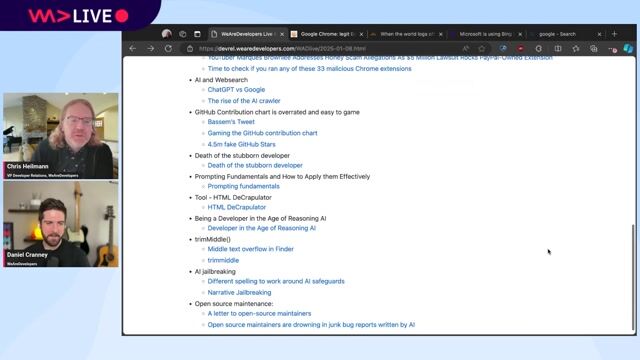Viewport: 640px width, 360px height.
Task: Switch to the WeAreDevelopers Live tab
Action: (247, 34)
